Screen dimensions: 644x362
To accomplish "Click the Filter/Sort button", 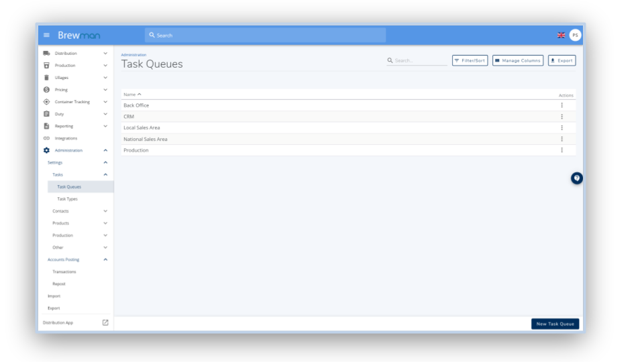I will (470, 60).
